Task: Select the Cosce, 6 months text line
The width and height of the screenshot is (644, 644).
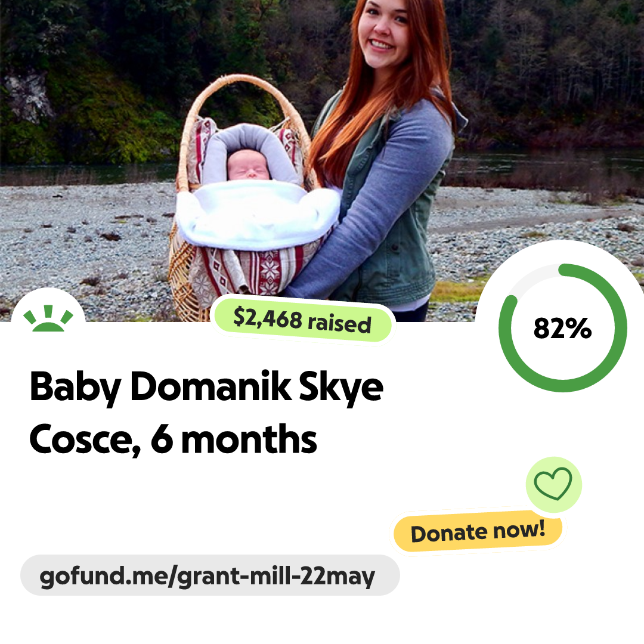Action: point(173,439)
